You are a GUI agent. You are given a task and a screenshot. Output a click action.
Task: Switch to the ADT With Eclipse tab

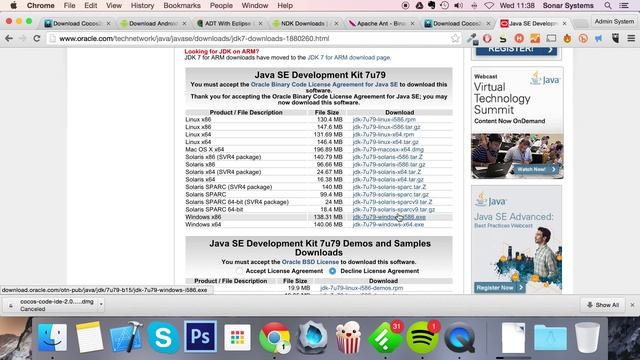228,23
